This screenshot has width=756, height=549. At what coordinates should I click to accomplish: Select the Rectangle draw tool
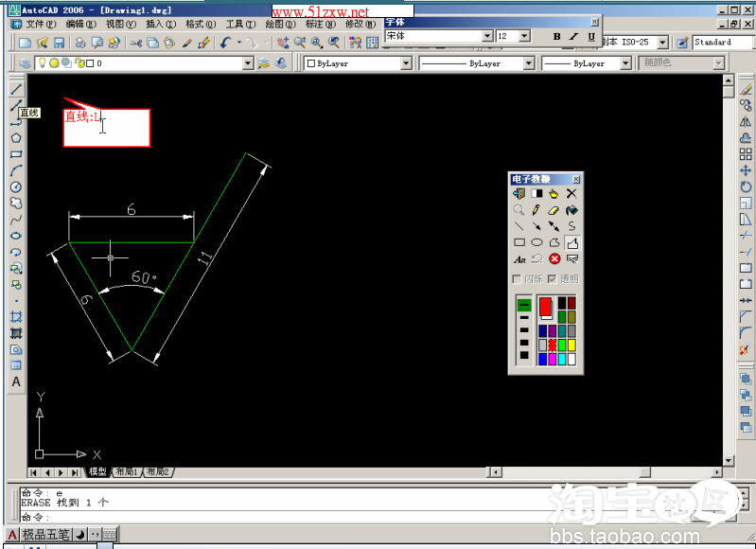point(16,153)
